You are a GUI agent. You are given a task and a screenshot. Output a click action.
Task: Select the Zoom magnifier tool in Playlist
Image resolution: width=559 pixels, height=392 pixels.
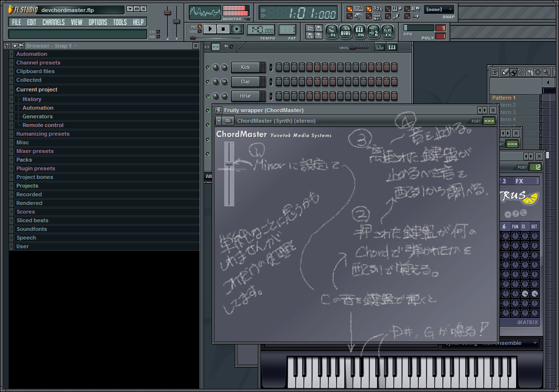[546, 72]
